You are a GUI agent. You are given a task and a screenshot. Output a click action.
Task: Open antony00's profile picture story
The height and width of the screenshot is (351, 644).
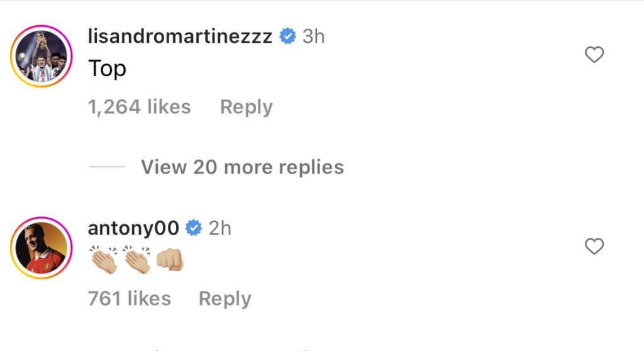pyautogui.click(x=41, y=248)
